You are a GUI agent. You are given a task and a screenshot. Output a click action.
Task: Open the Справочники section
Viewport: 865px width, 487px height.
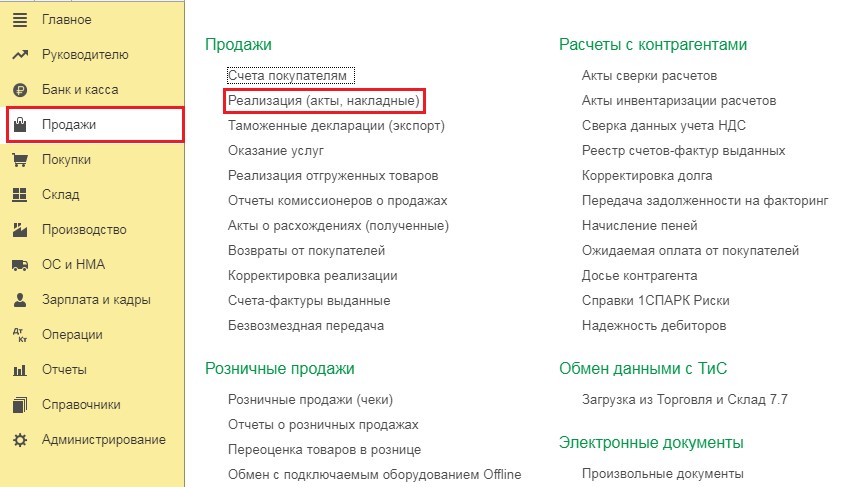[81, 405]
